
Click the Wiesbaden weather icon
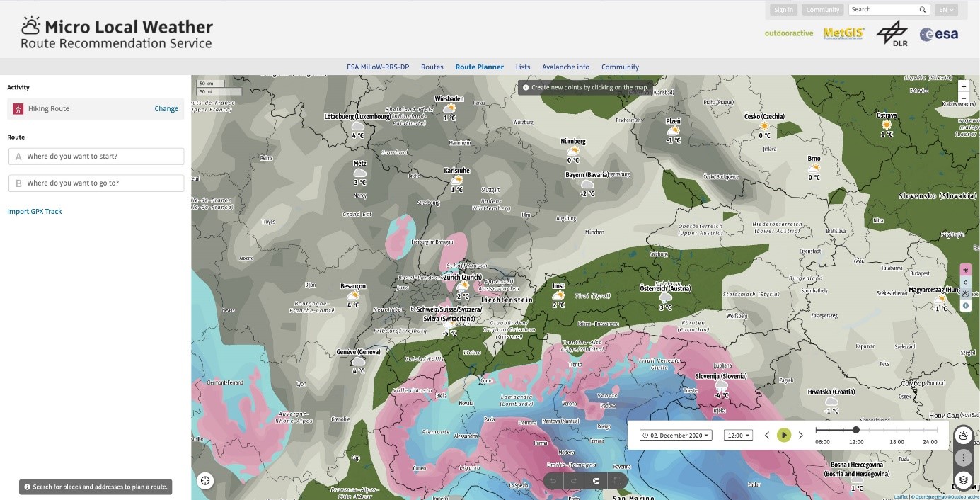pos(449,108)
